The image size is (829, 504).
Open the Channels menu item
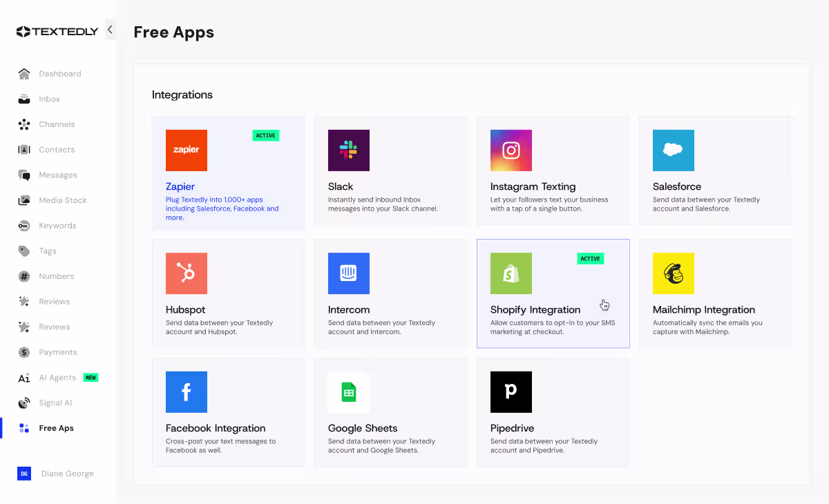[x=57, y=124]
